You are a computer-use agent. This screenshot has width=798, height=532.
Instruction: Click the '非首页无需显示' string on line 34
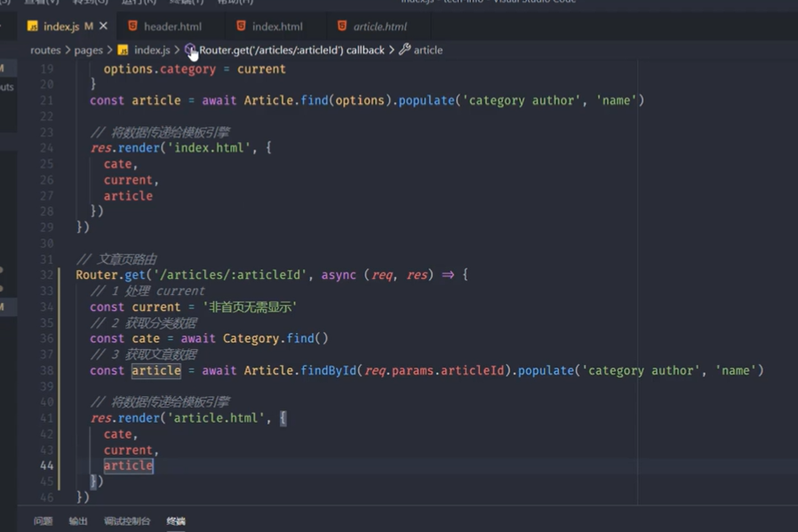pyautogui.click(x=250, y=307)
